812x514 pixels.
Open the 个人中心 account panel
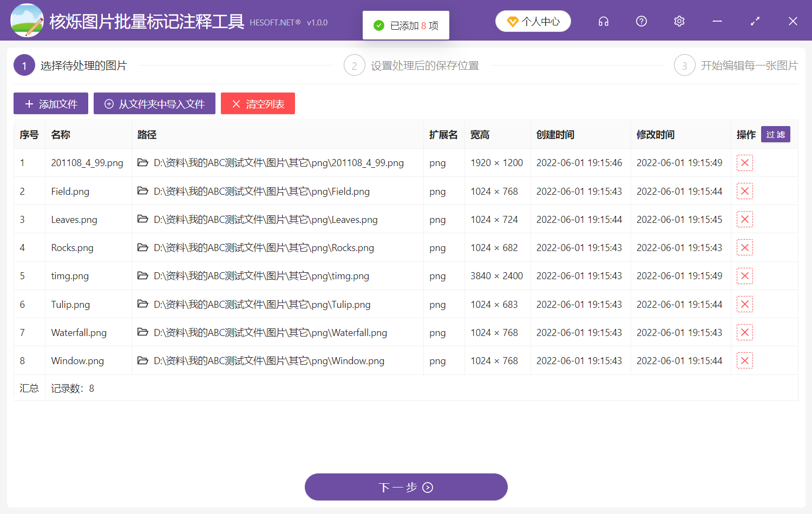pos(533,21)
